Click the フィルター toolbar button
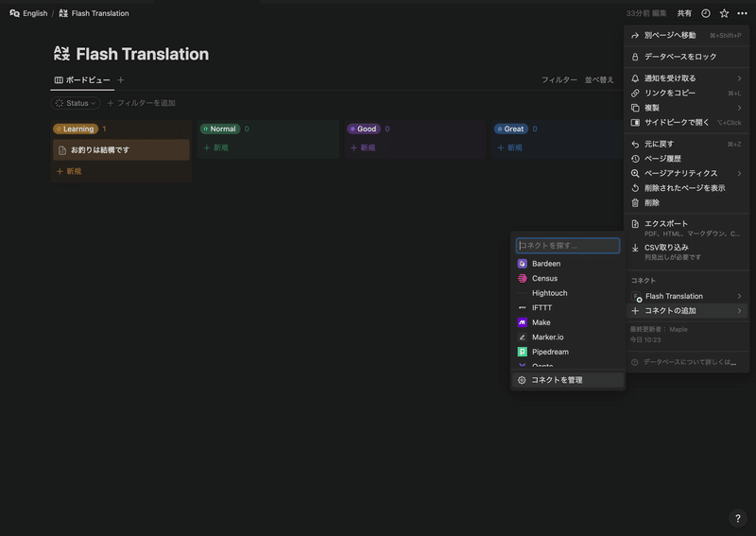This screenshot has width=756, height=536. click(x=558, y=80)
